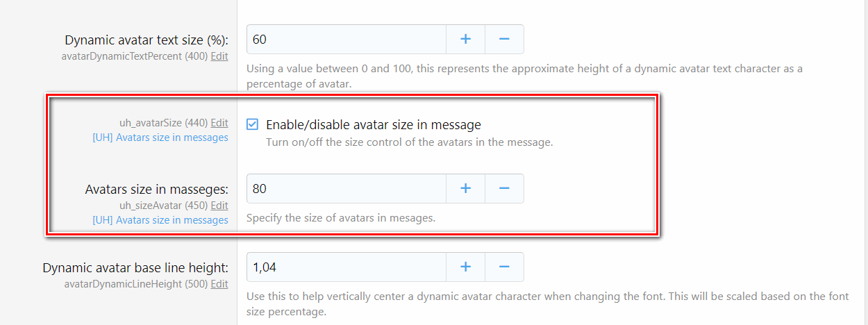Screen dimensions: 868x325
Task: Click the Avatars size in messages field
Action: point(346,188)
